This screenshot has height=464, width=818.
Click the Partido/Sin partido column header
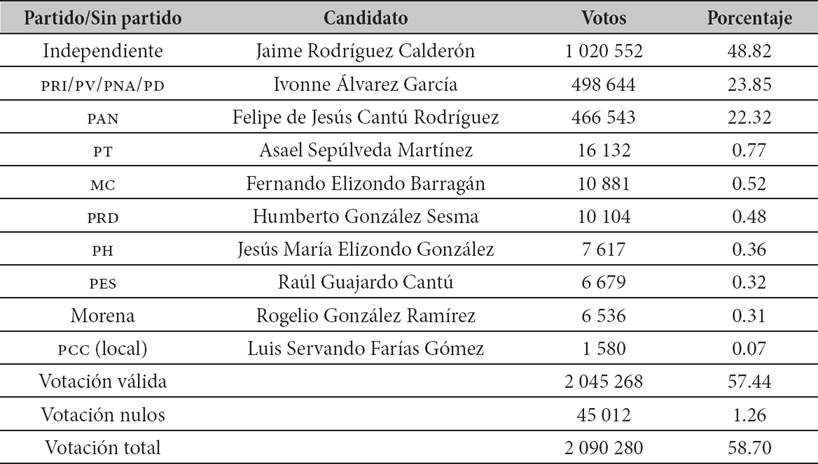point(97,19)
